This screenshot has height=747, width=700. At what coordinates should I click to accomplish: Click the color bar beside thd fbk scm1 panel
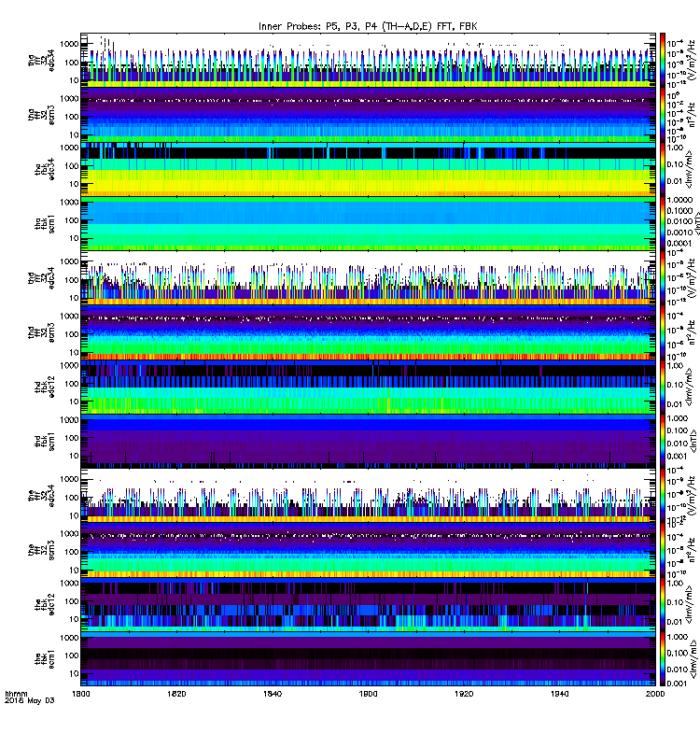pos(662,441)
